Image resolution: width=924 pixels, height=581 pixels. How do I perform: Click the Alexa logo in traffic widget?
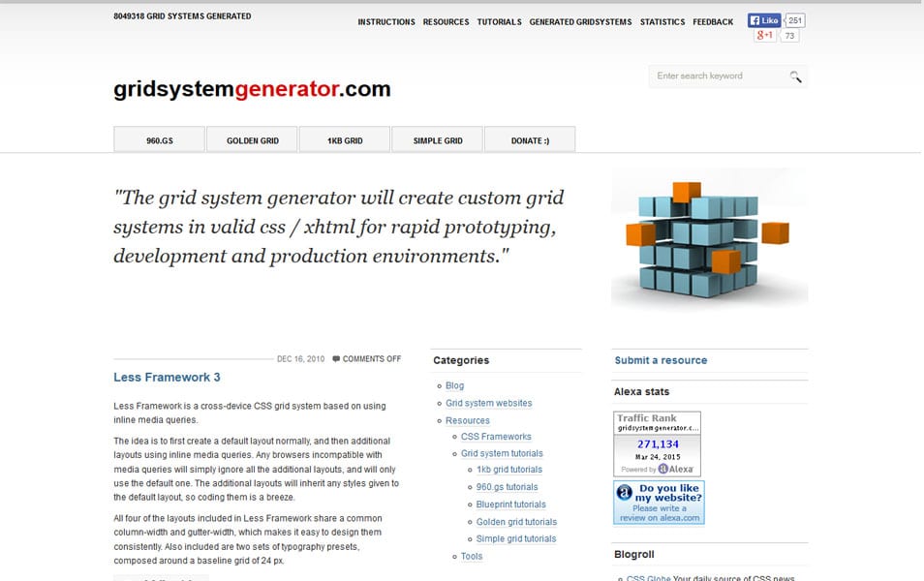click(x=675, y=469)
